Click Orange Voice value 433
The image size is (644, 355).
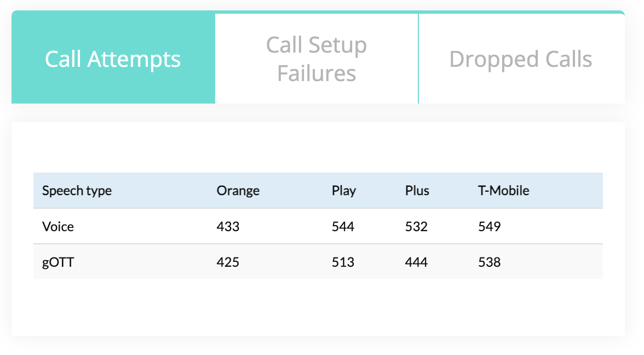tap(228, 226)
